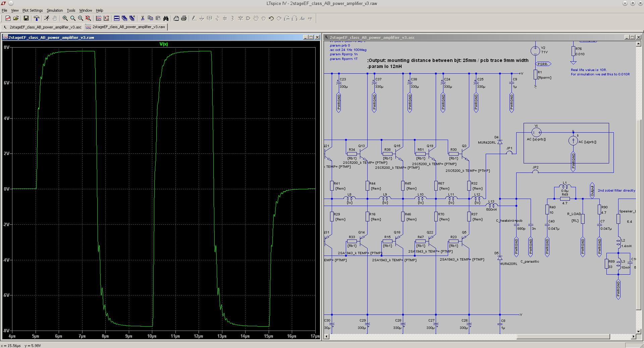Switch to the .asc schematic tab
The image size is (644, 348).
click(x=43, y=27)
